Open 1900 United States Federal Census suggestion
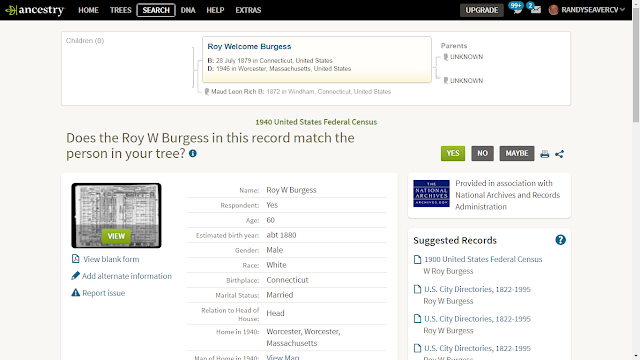This screenshot has height=360, width=640. 483,259
